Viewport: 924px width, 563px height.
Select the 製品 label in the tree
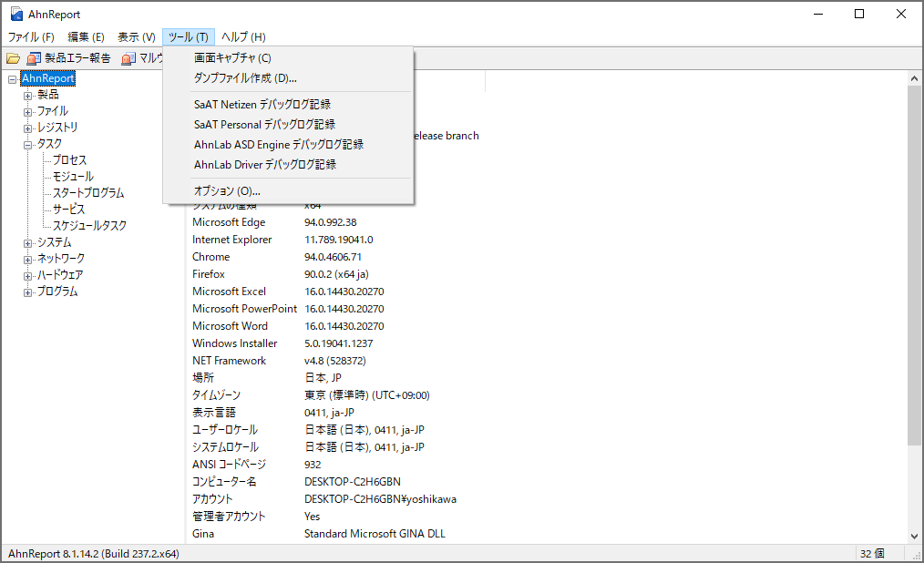[47, 94]
